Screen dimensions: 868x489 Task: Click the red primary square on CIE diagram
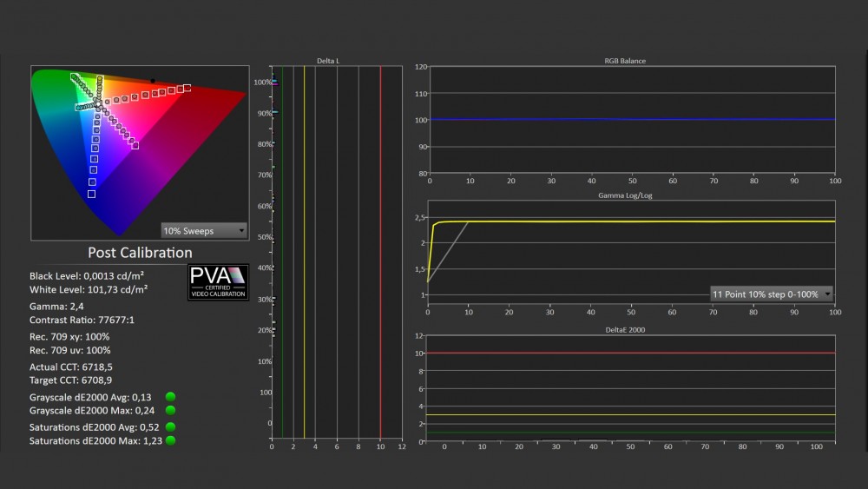point(187,88)
